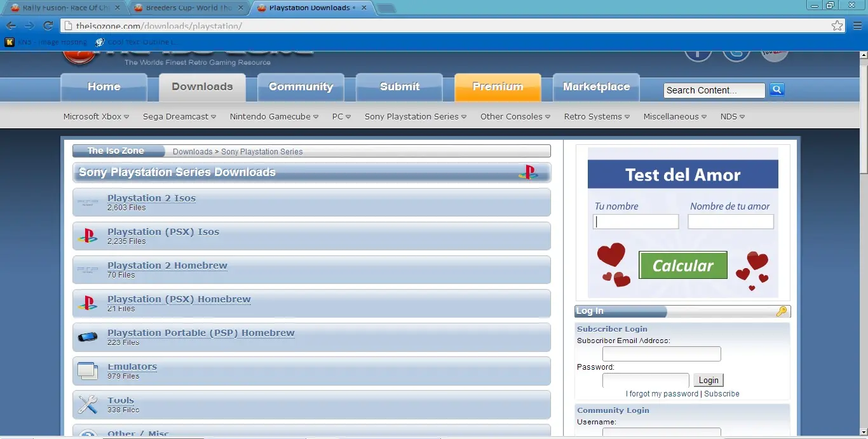Click the PS2 logo beside Playstation 2 Homebrew

click(x=88, y=270)
